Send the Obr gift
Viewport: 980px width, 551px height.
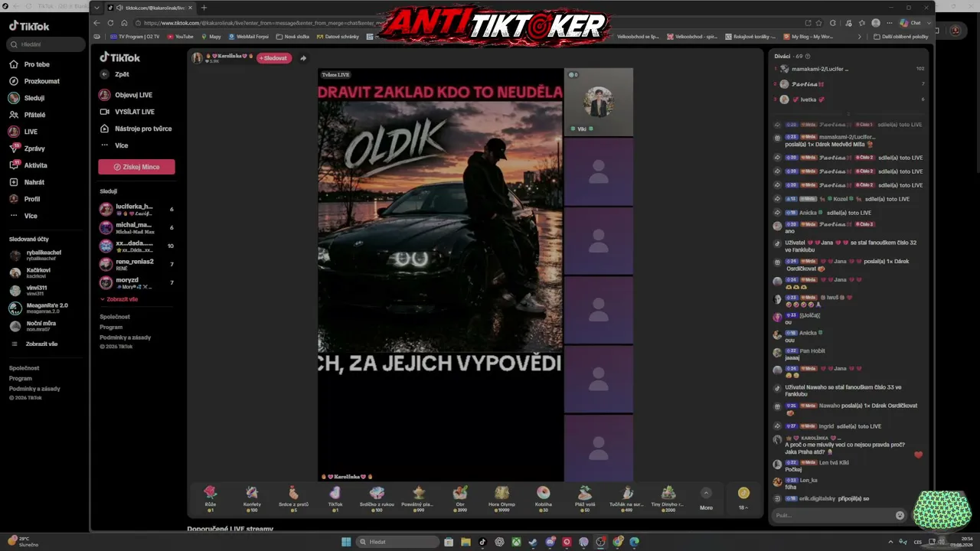pyautogui.click(x=460, y=497)
